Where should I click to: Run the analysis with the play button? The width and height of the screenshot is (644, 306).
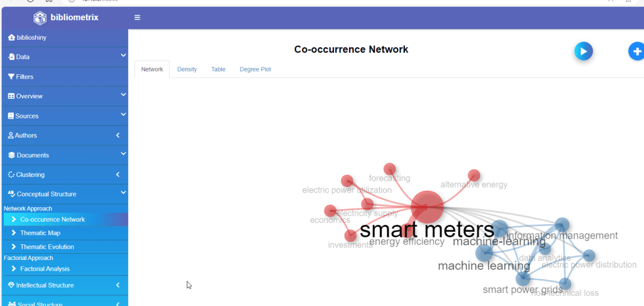pyautogui.click(x=583, y=52)
